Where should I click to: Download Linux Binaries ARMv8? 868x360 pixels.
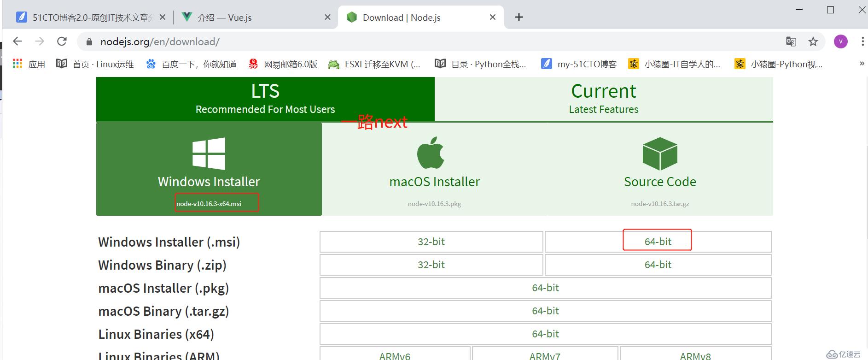(695, 354)
